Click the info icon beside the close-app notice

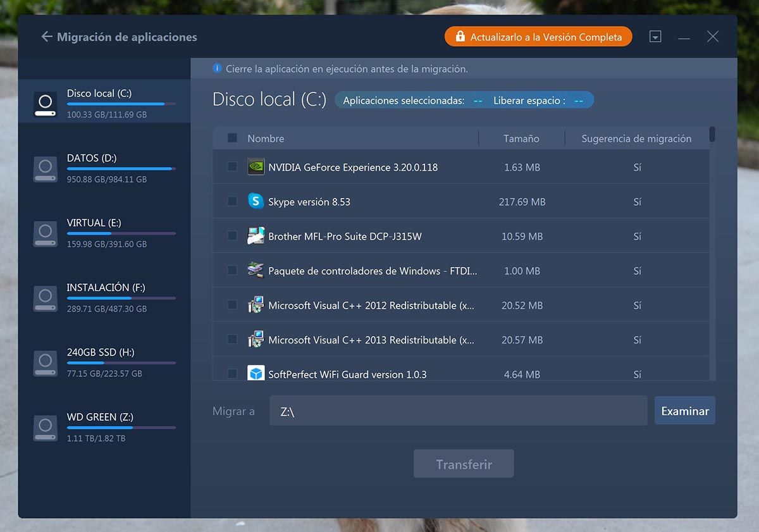217,68
